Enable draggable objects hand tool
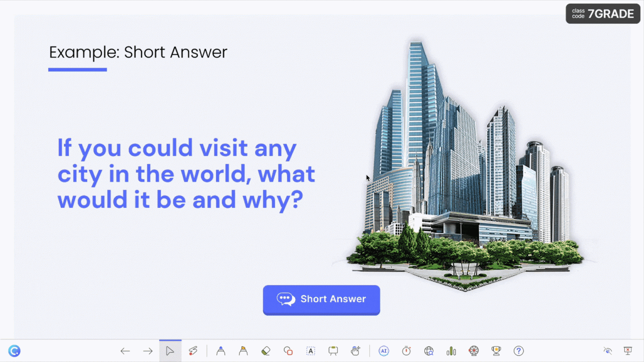Screen dimensions: 644x362 356,351
